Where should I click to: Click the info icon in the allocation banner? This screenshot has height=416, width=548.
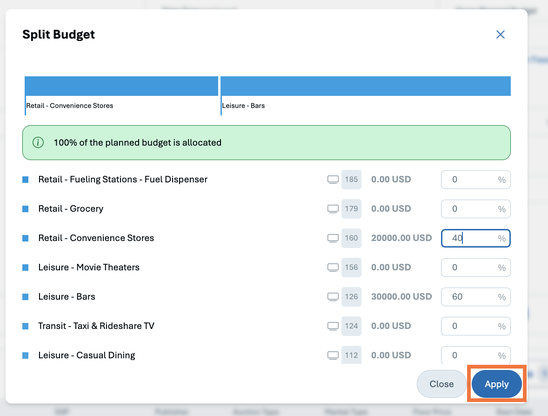(x=38, y=143)
